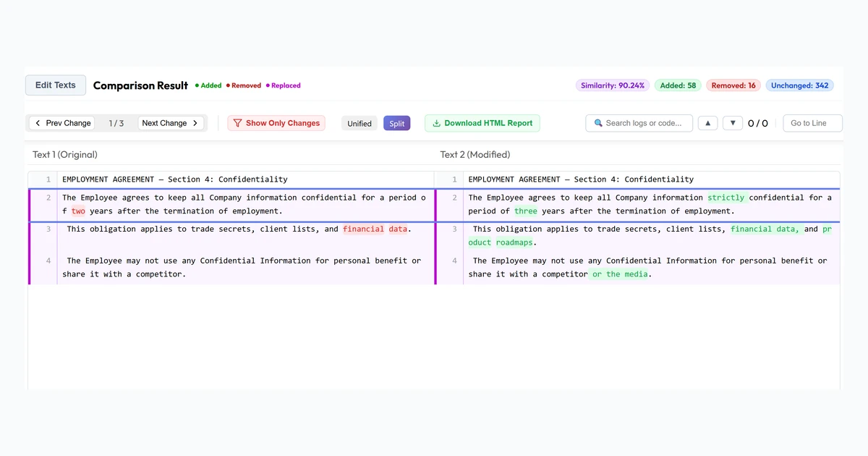Click the 1 / 3 change counter

pos(116,123)
